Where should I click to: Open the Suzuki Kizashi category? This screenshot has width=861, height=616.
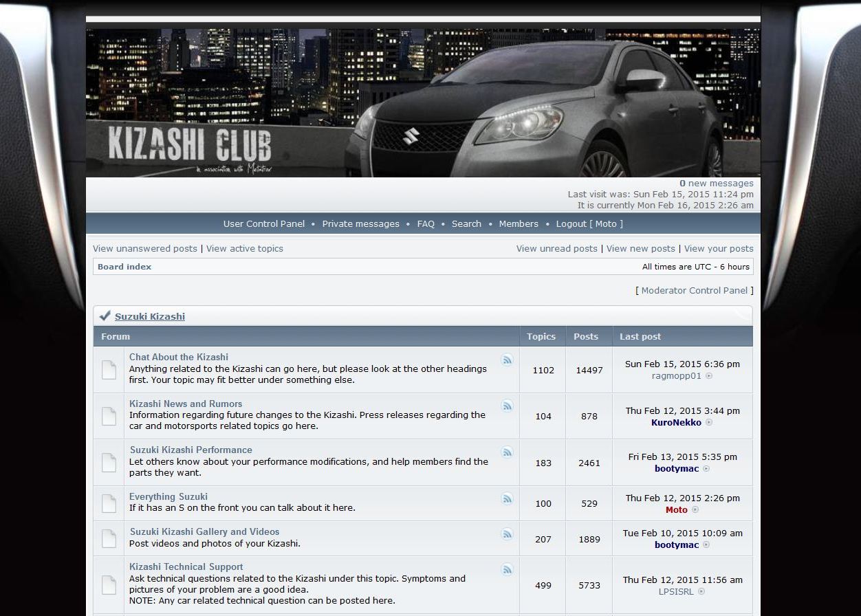150,316
